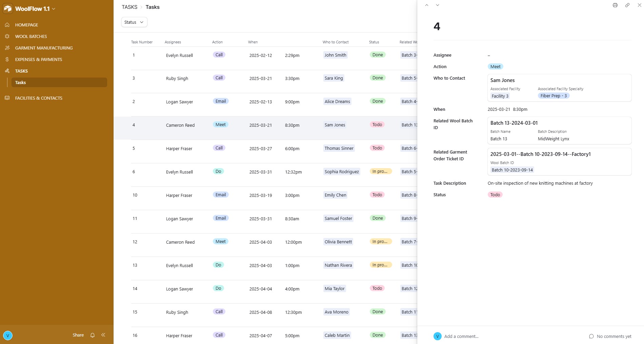Screen dimensions: 644x344
Task: Collapse the sidebar with the double chevron
Action: [x=103, y=335]
